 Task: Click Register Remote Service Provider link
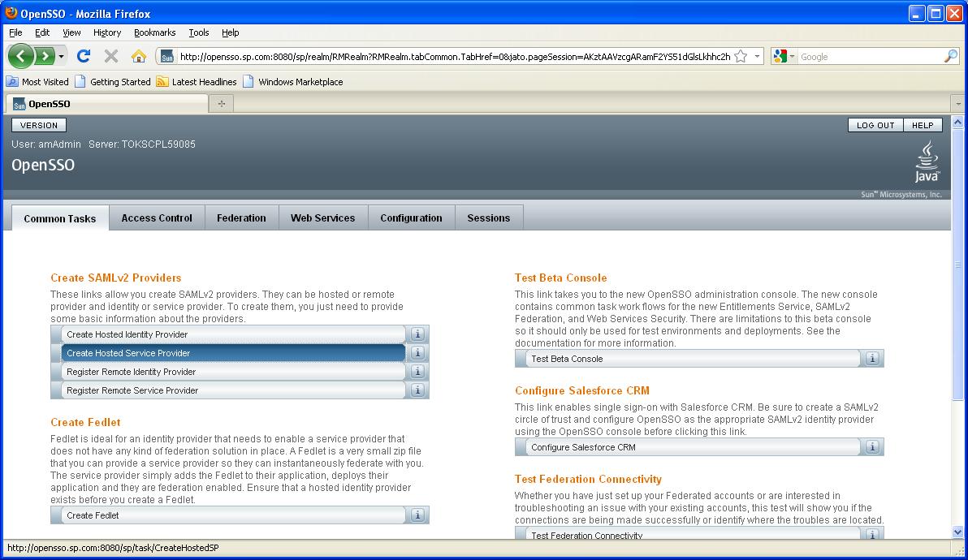pyautogui.click(x=233, y=390)
